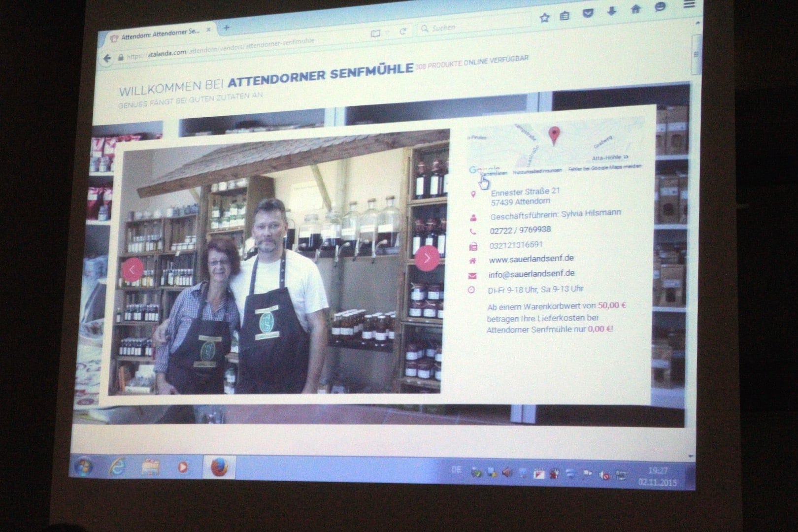Open the Firefox hamburger menu
Viewport: 798px width, 532px height.
point(689,4)
